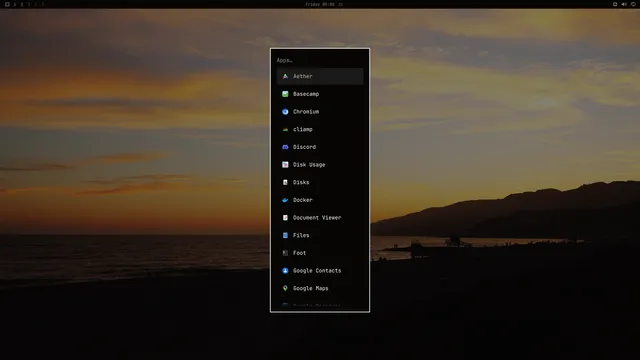Select the Disks app icon

(285, 182)
